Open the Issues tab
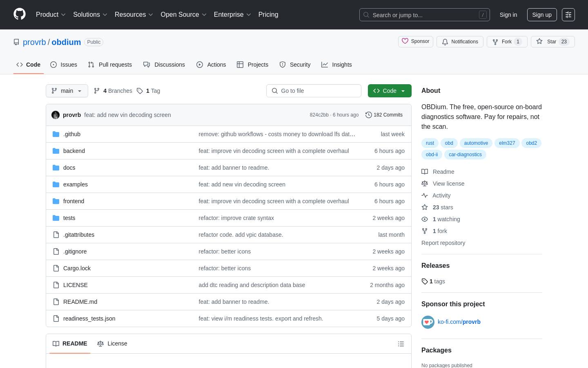The height and width of the screenshot is (368, 588). tap(64, 65)
